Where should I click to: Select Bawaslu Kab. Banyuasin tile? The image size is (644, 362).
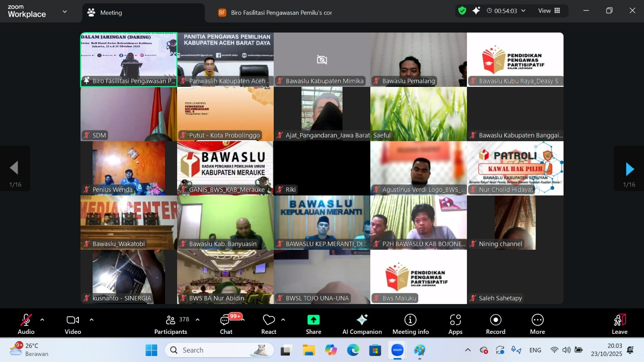pos(225,222)
